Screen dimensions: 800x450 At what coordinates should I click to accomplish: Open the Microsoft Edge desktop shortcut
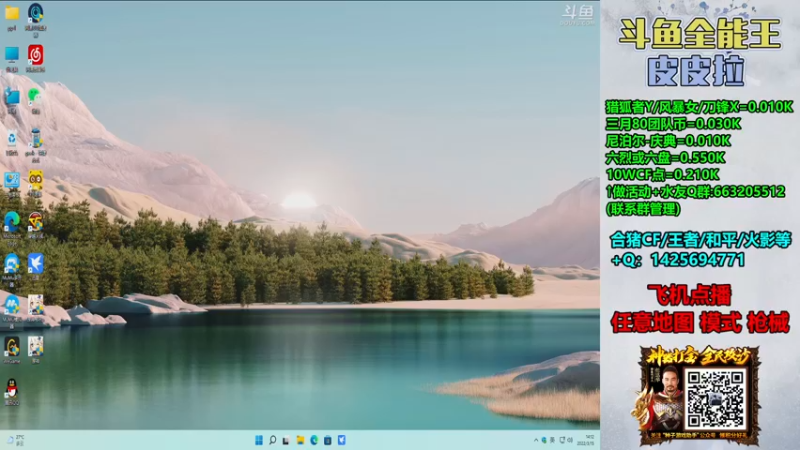(12, 221)
